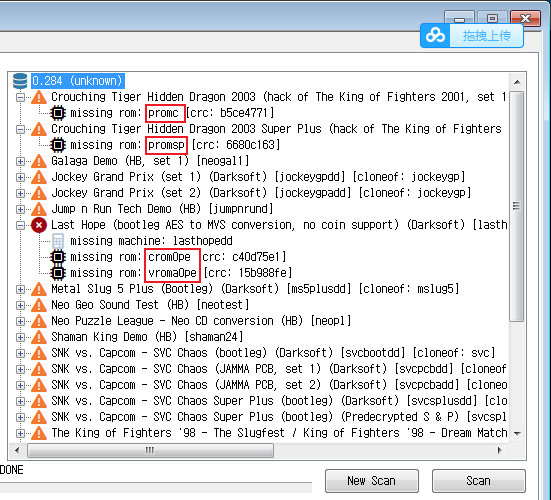Image resolution: width=551 pixels, height=500 pixels.
Task: Click the warning icon for Neo Geo Sound Test
Action: tap(39, 305)
